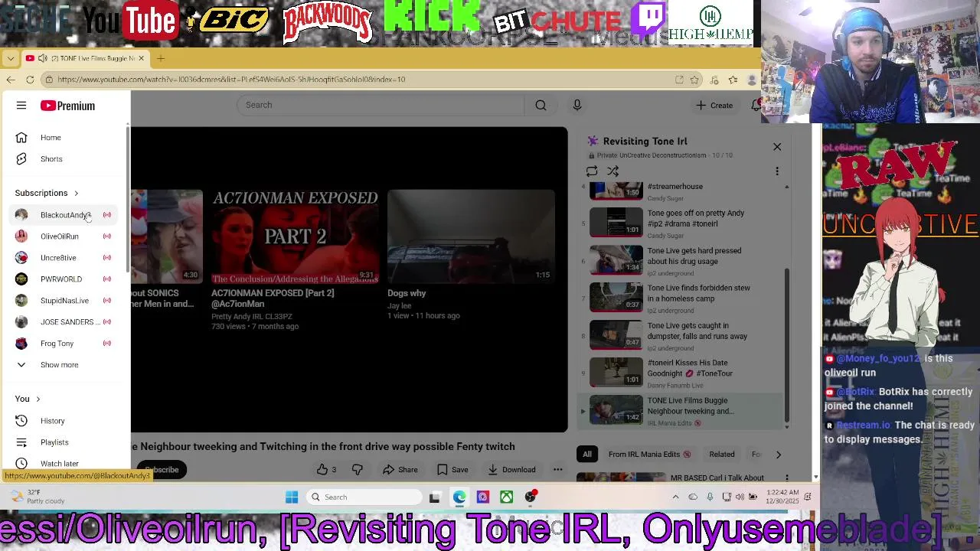Open the Task View taskbar icon

[x=434, y=497]
